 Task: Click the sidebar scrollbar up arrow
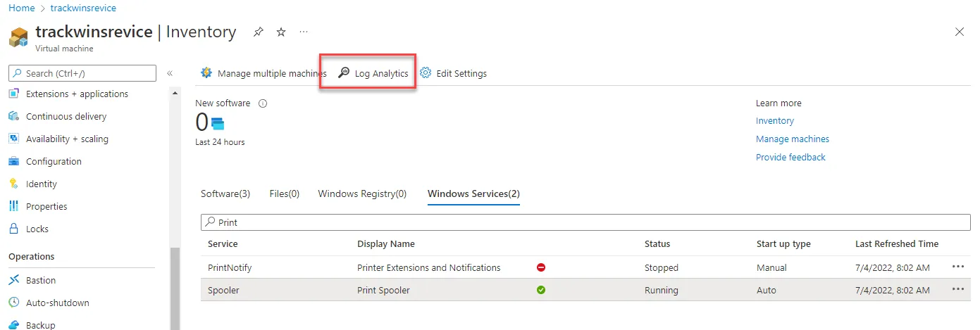click(175, 92)
